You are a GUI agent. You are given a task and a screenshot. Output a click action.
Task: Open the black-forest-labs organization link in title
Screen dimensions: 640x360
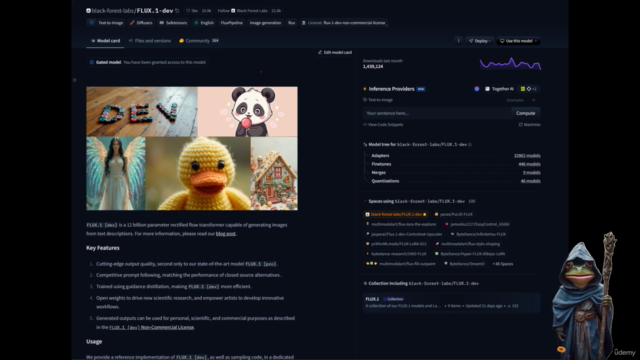click(x=113, y=11)
